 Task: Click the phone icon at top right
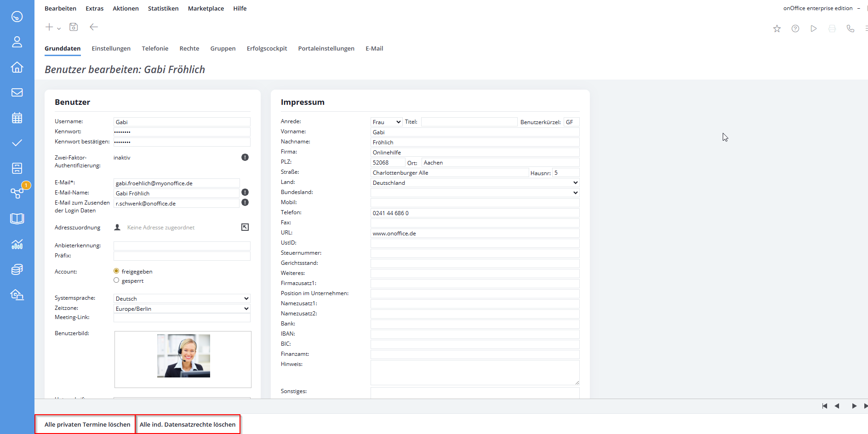pos(851,29)
